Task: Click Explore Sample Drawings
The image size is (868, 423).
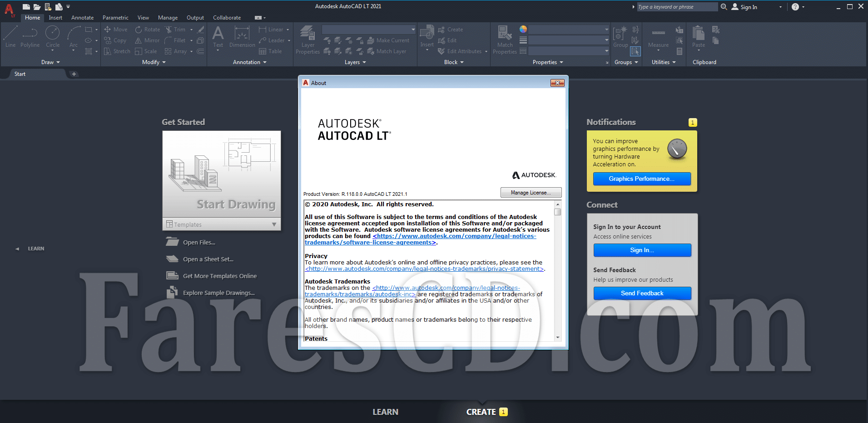Action: [219, 293]
